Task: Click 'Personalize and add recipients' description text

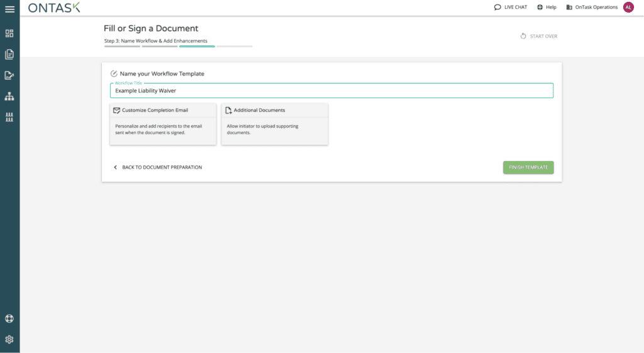Action: point(158,130)
